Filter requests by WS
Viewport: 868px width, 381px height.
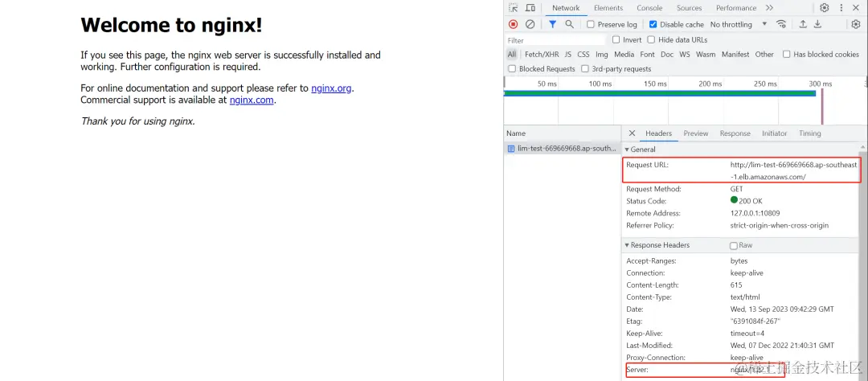[x=685, y=55]
